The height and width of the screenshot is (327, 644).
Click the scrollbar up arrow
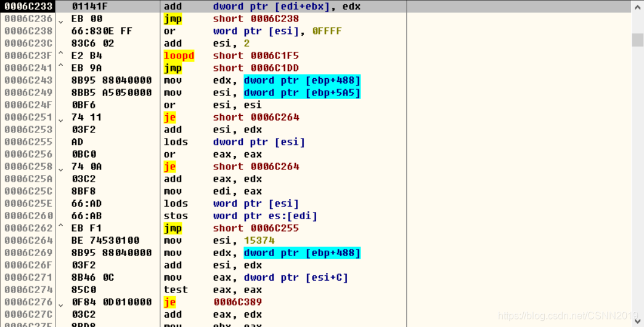(x=637, y=7)
